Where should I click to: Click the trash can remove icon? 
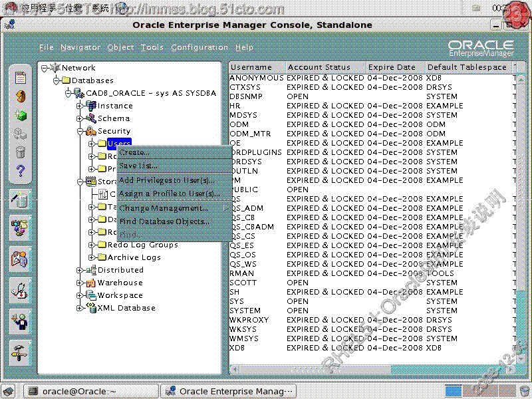point(21,152)
